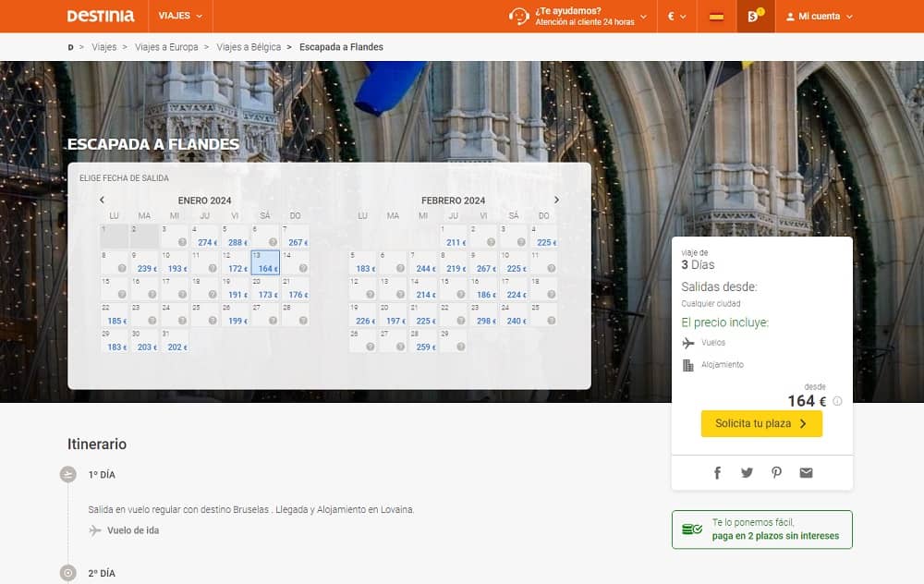Image resolution: width=924 pixels, height=584 pixels.
Task: Select February 19 departure at 226 €
Action: pyautogui.click(x=363, y=315)
